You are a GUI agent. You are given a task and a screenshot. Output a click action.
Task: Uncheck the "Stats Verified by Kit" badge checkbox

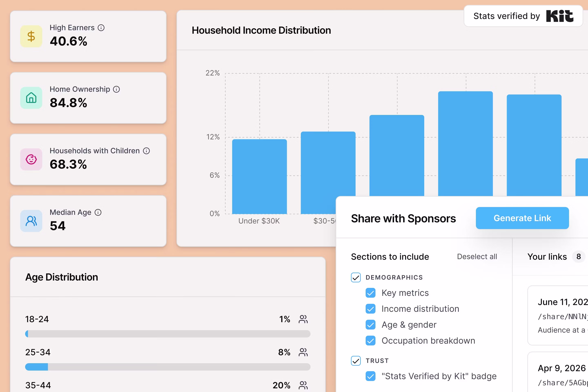(x=371, y=376)
